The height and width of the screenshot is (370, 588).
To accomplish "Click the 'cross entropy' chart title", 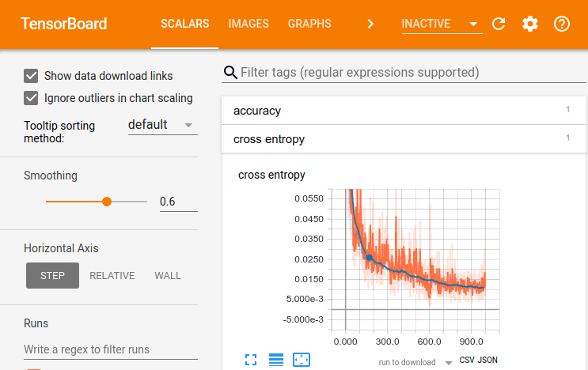I will [271, 175].
